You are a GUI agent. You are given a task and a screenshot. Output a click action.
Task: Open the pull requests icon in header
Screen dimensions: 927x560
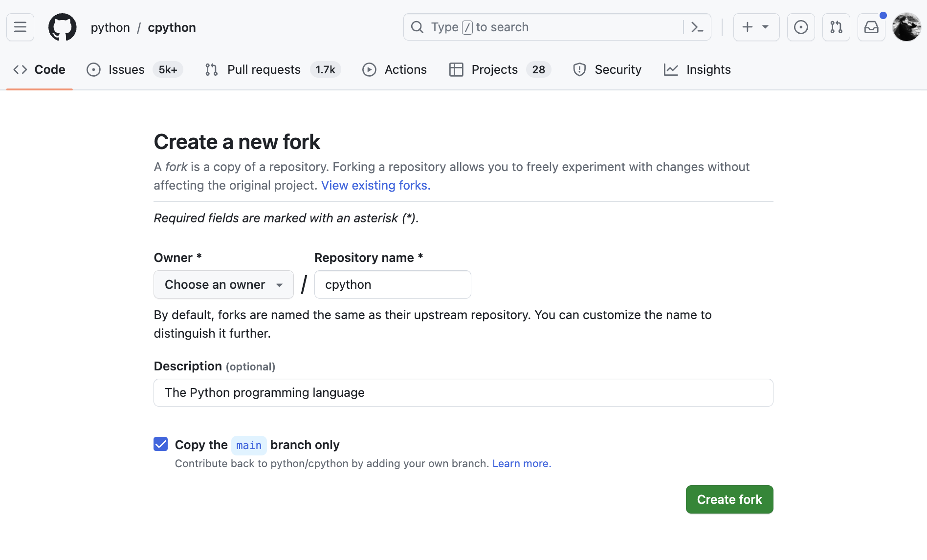click(836, 27)
